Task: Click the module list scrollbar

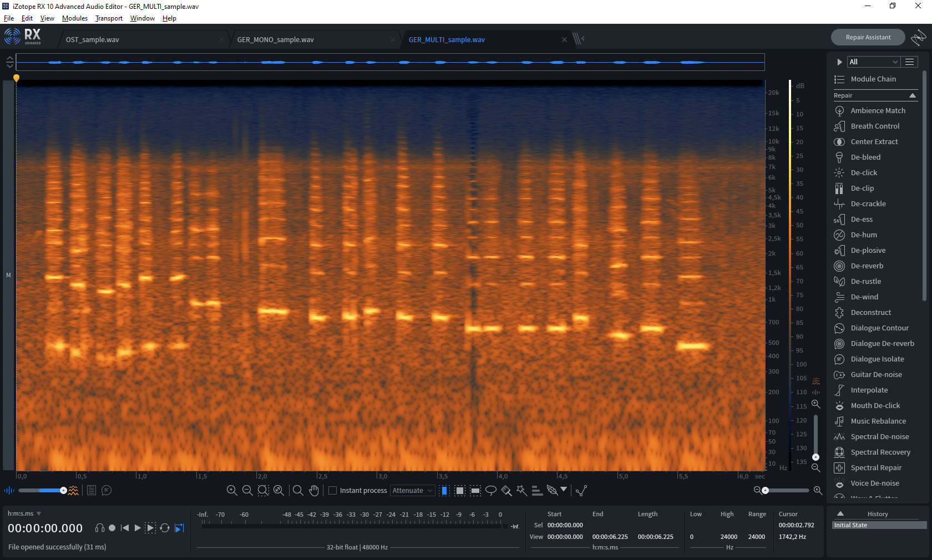Action: [924, 186]
